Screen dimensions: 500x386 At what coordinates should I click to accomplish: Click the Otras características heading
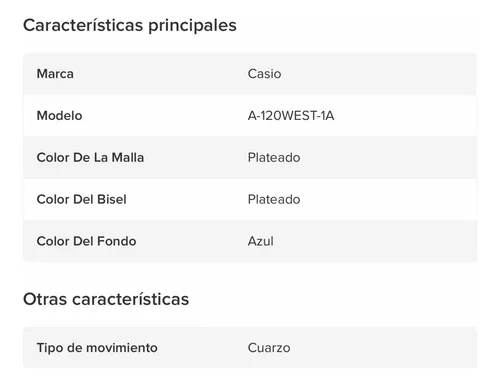(106, 299)
